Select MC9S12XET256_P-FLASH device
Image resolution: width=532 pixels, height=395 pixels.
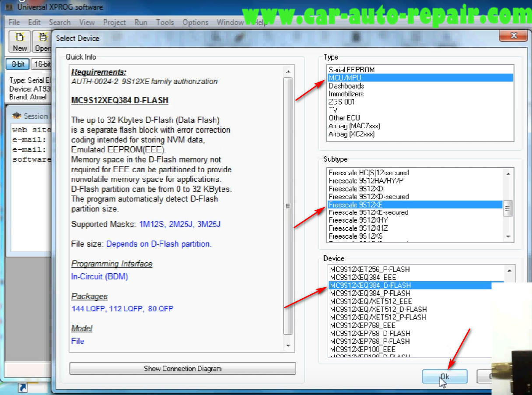(x=416, y=269)
